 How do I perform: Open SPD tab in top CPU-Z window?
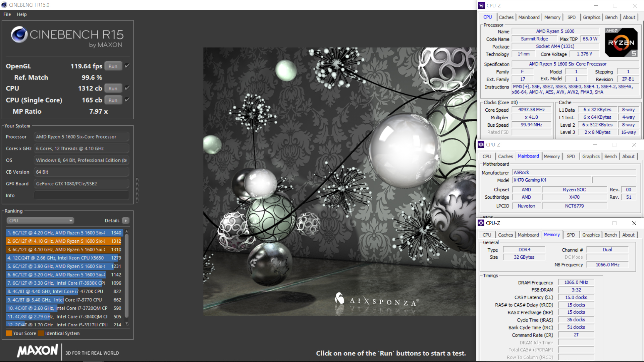coord(572,17)
